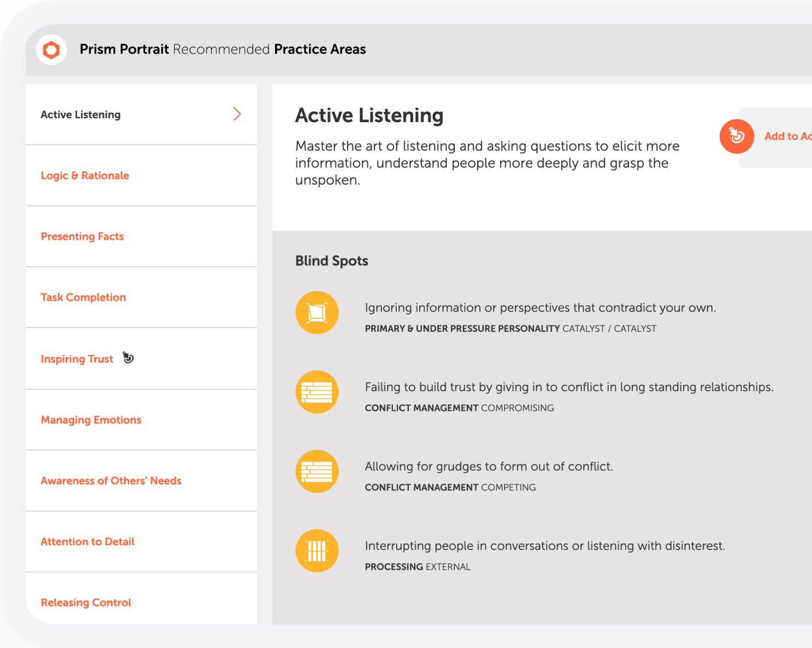Select Active Listening practice area

pos(81,114)
